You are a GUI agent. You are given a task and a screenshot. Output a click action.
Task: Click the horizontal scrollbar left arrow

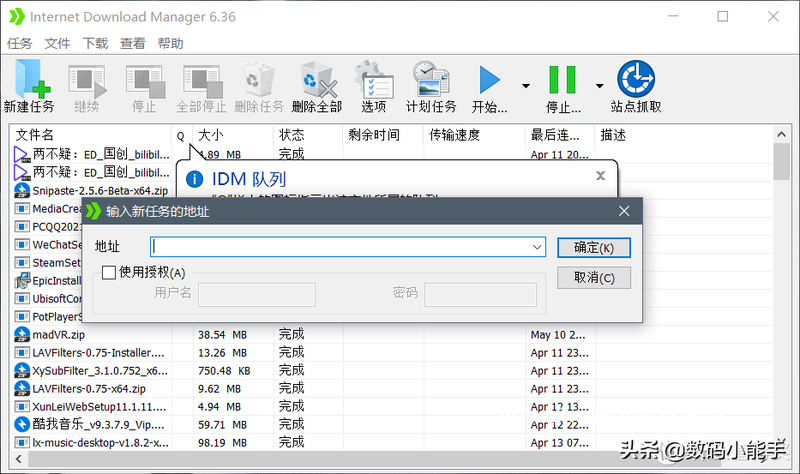click(19, 459)
